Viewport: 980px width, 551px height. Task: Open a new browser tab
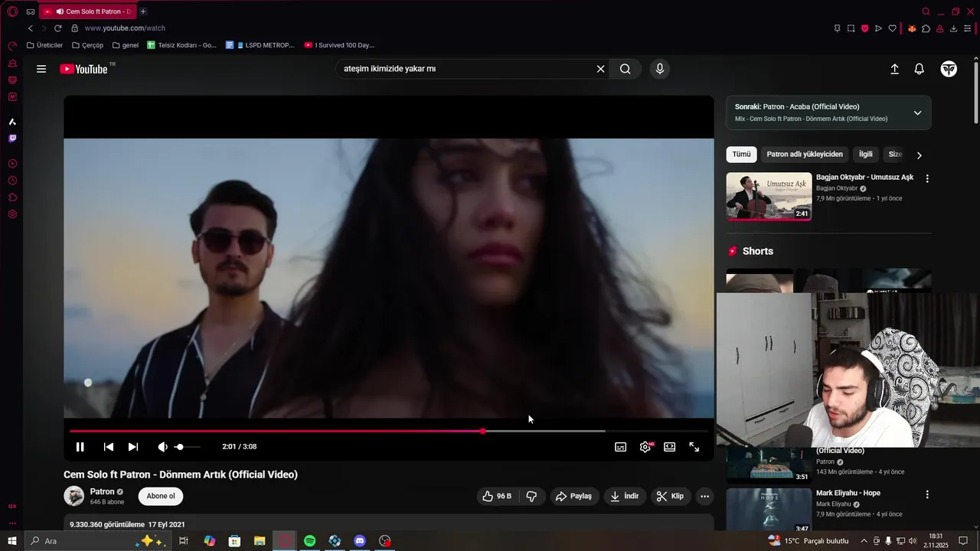click(143, 11)
